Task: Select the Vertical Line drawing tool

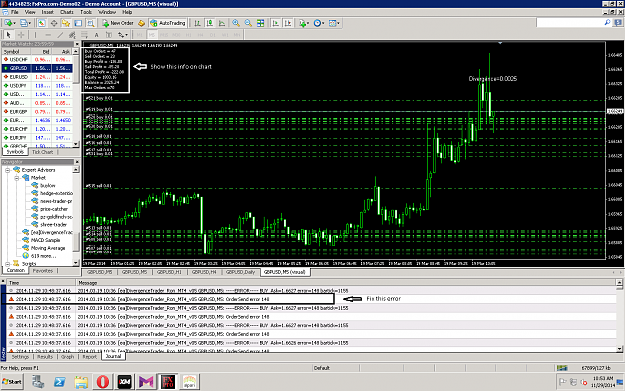Action: [35, 35]
